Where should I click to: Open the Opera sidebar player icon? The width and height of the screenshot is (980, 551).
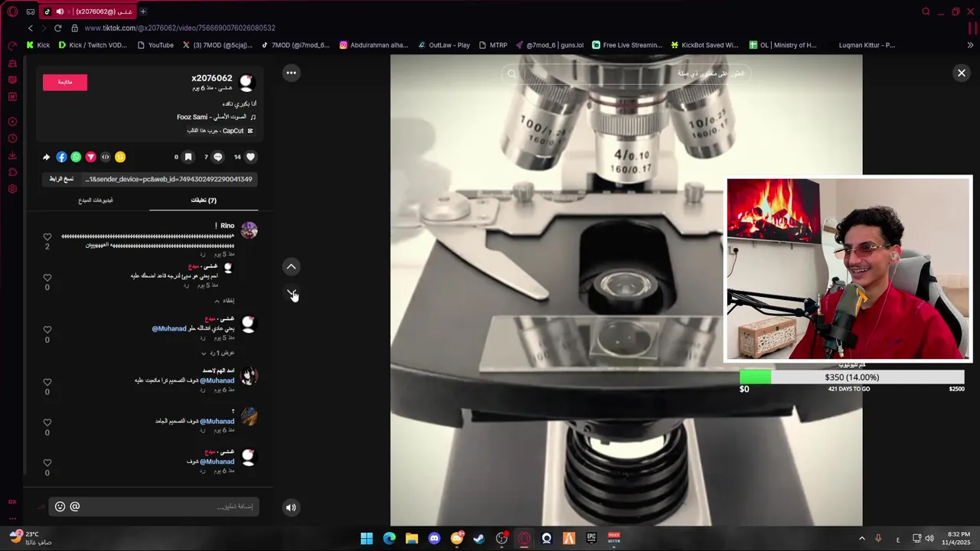click(12, 122)
